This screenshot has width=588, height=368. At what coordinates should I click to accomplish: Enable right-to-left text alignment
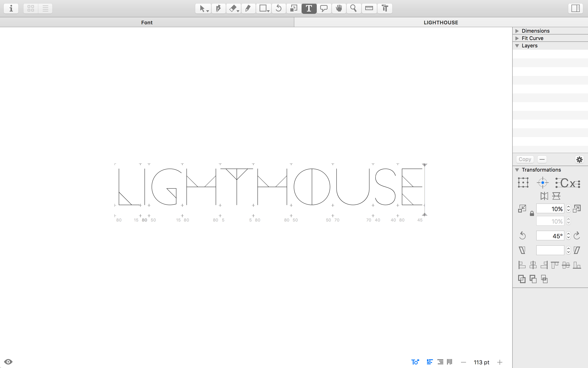[440, 362]
